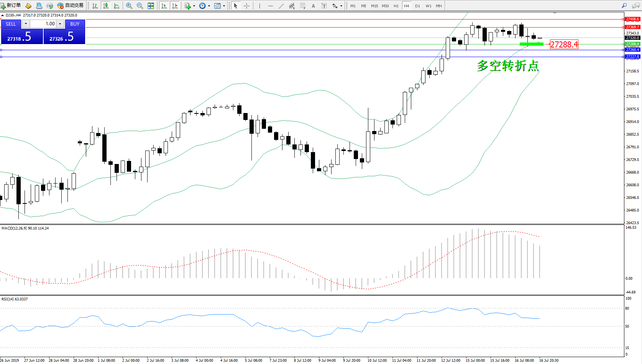642x364 pixels.
Task: Switch to the M15 timeframe
Action: pyautogui.click(x=374, y=6)
